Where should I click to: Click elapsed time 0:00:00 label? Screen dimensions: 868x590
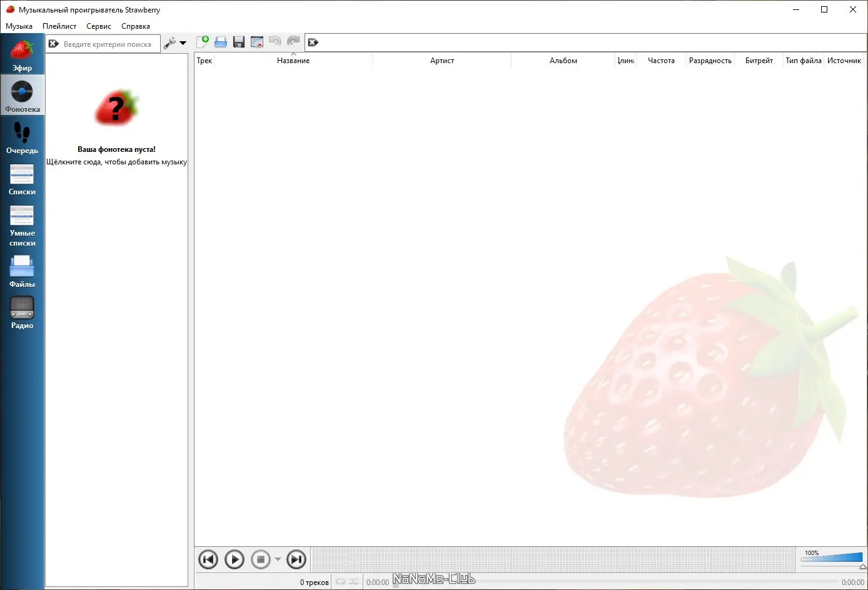(x=378, y=582)
